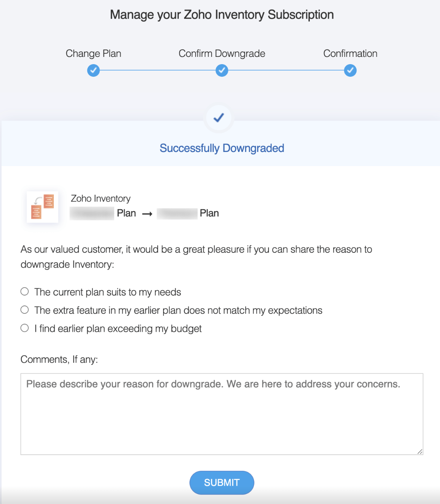Click the checkmark icon under Confirmation
The height and width of the screenshot is (504, 440).
(350, 71)
